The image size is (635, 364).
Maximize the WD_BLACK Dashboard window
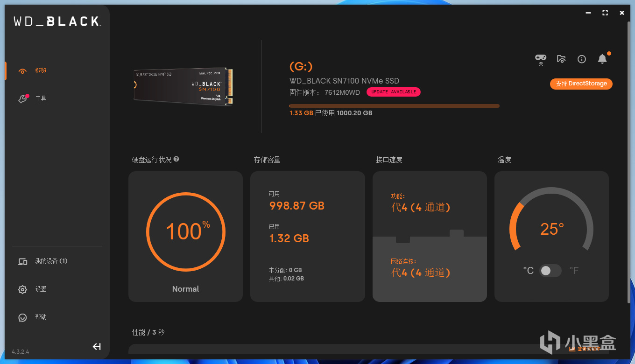(x=605, y=13)
